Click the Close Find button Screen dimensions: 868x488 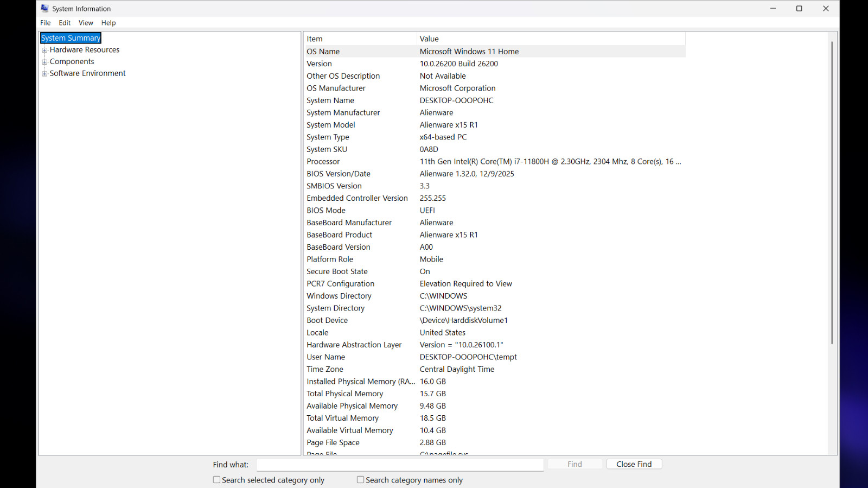634,464
